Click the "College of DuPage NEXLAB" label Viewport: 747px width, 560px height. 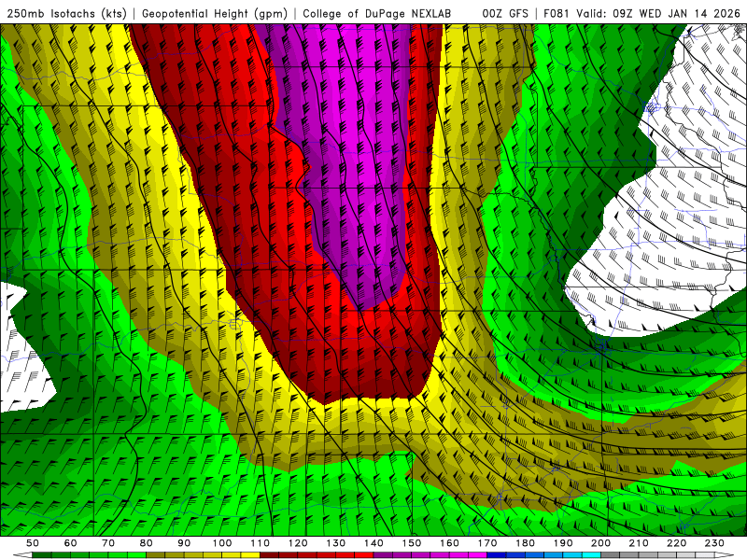pos(377,13)
